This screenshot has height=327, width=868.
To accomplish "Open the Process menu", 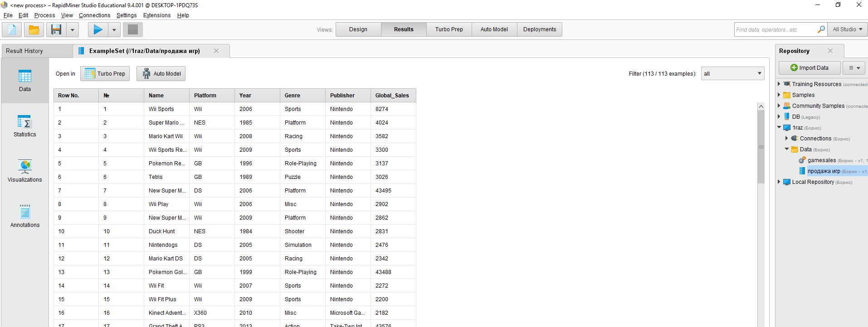I will coord(44,15).
